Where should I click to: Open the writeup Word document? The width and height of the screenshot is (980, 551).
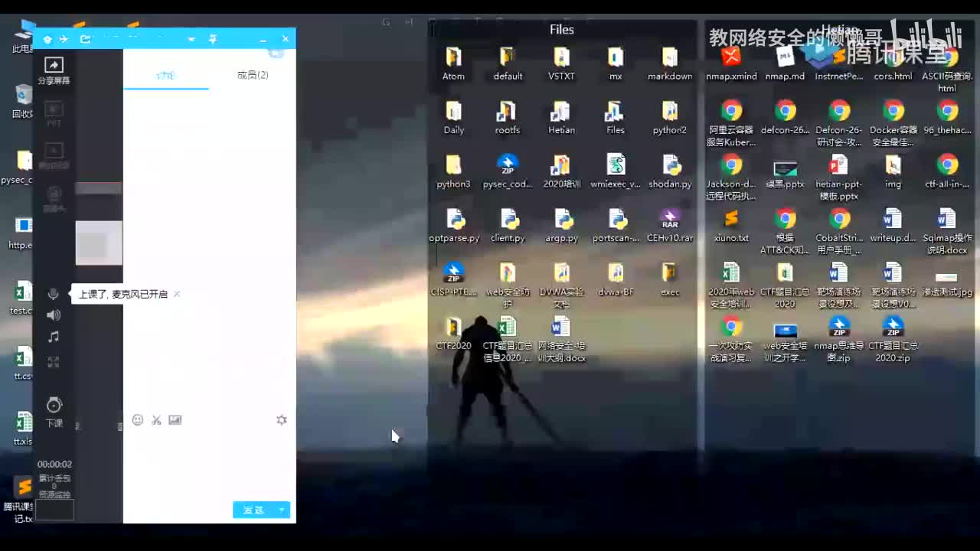click(893, 227)
